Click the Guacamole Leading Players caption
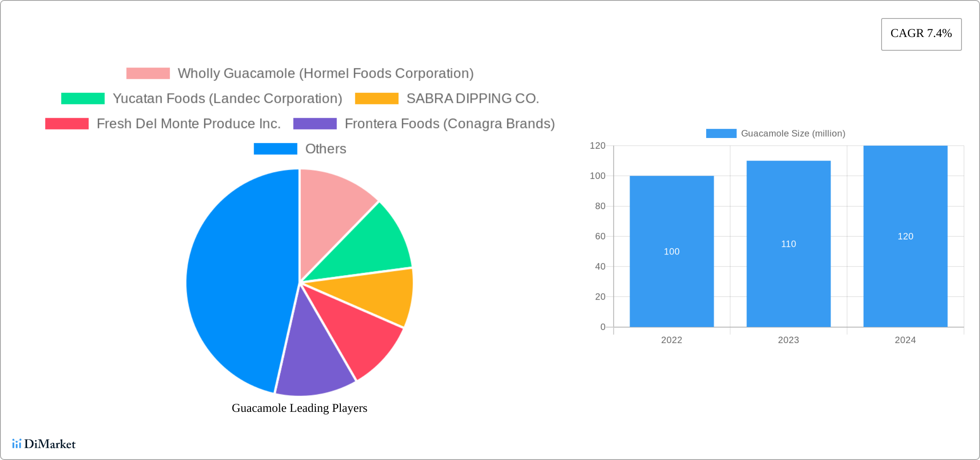Screen dimensions: 980x460 pyautogui.click(x=299, y=408)
